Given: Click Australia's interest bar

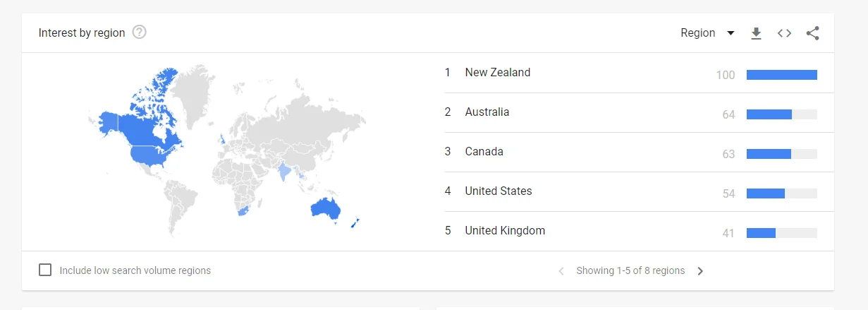Looking at the screenshot, I should click(769, 114).
